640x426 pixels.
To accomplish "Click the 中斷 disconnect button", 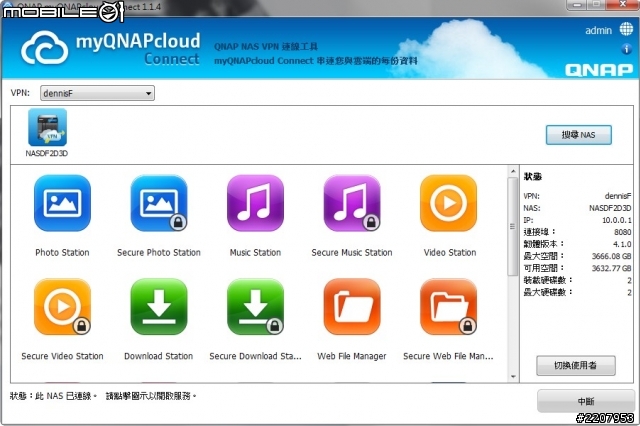I will pyautogui.click(x=586, y=402).
